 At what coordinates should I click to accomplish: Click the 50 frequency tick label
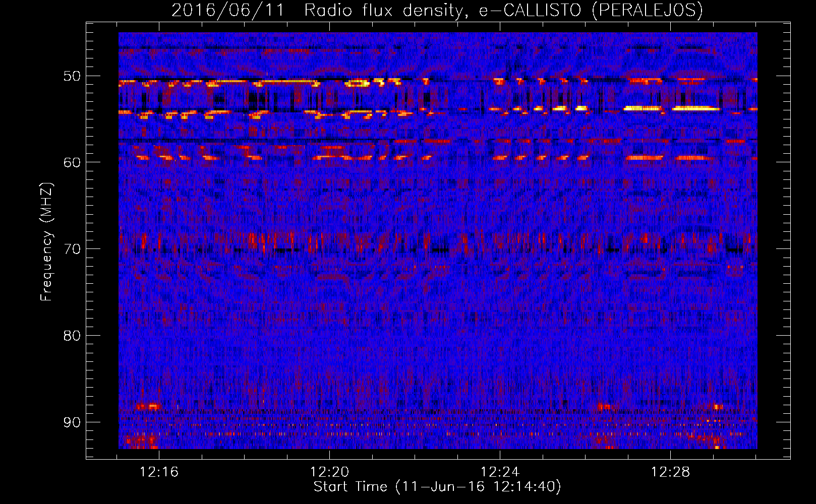tap(72, 76)
